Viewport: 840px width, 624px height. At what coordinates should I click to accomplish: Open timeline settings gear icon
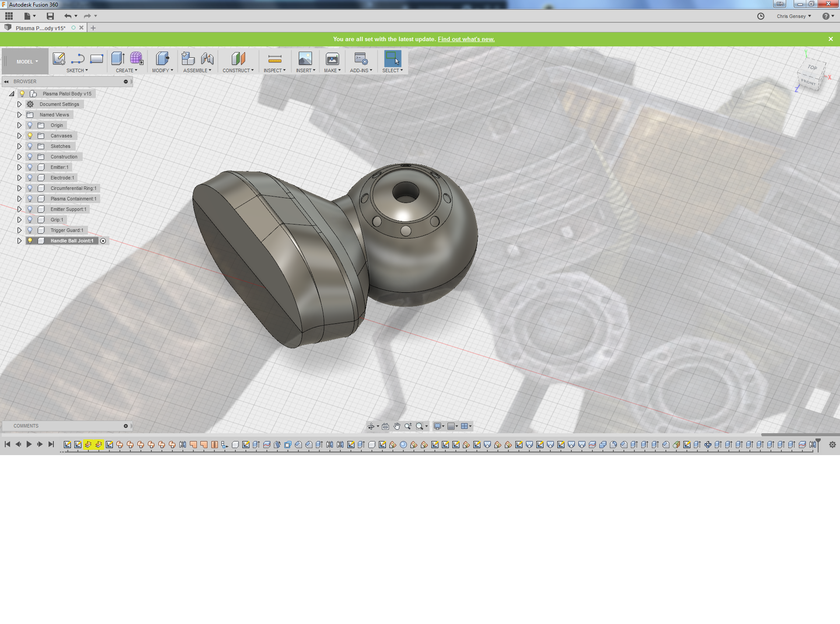point(832,445)
